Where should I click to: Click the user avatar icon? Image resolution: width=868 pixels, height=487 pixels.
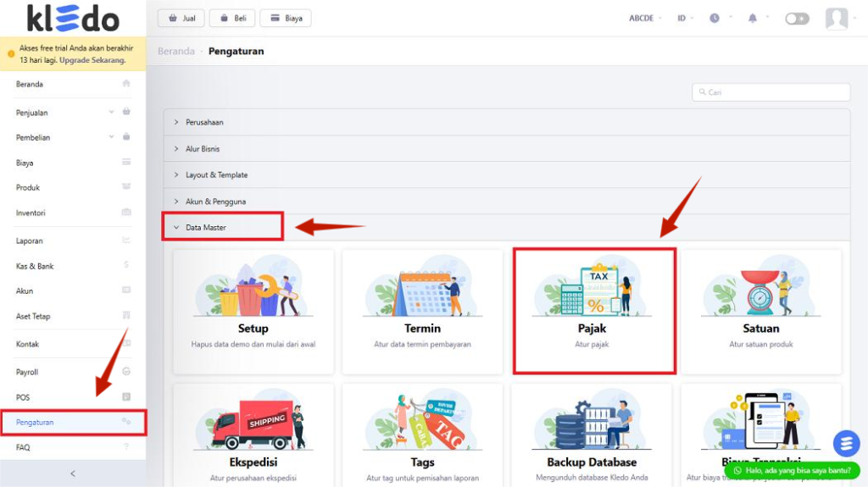[837, 19]
